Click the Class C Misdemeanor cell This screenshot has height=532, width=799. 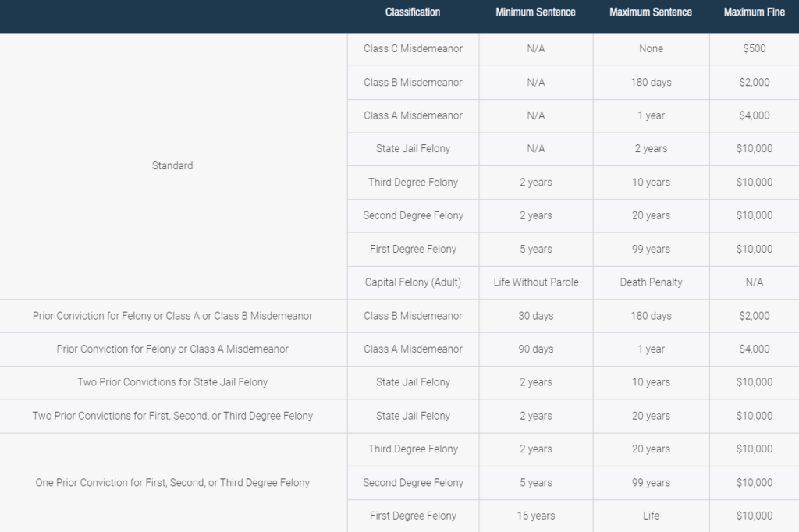click(x=413, y=48)
